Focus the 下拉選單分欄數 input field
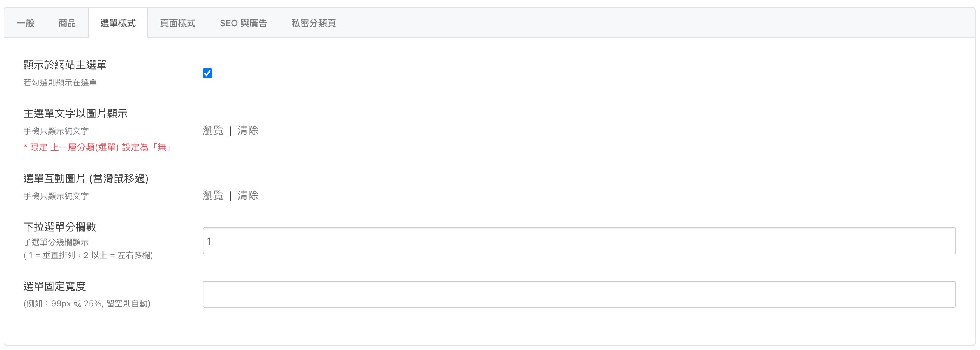The width and height of the screenshot is (980, 350). (x=579, y=241)
